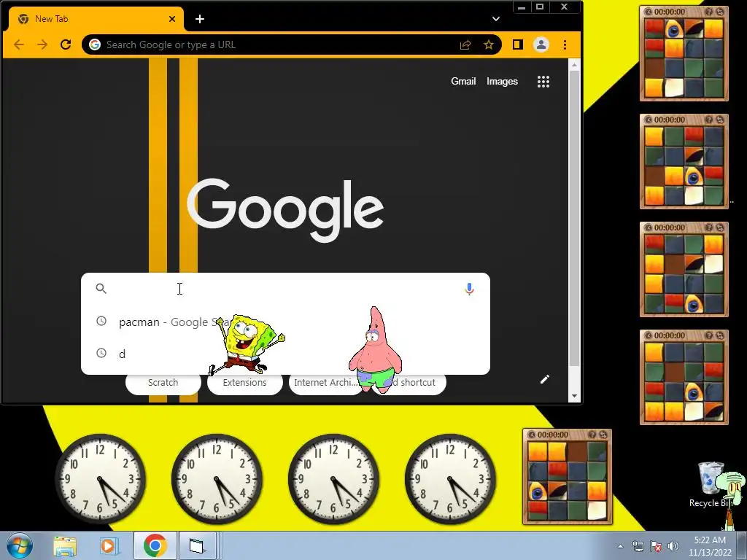Show hidden tray icons arrow
Viewport: 747px width, 560px height.
[620, 546]
